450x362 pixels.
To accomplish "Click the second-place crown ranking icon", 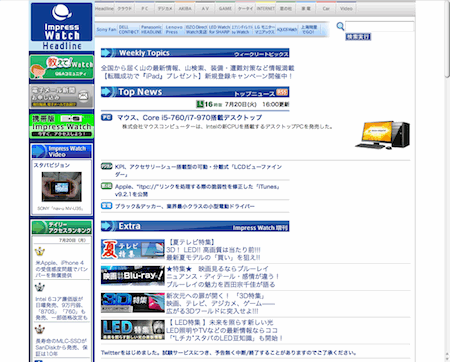I will pyautogui.click(x=40, y=287).
